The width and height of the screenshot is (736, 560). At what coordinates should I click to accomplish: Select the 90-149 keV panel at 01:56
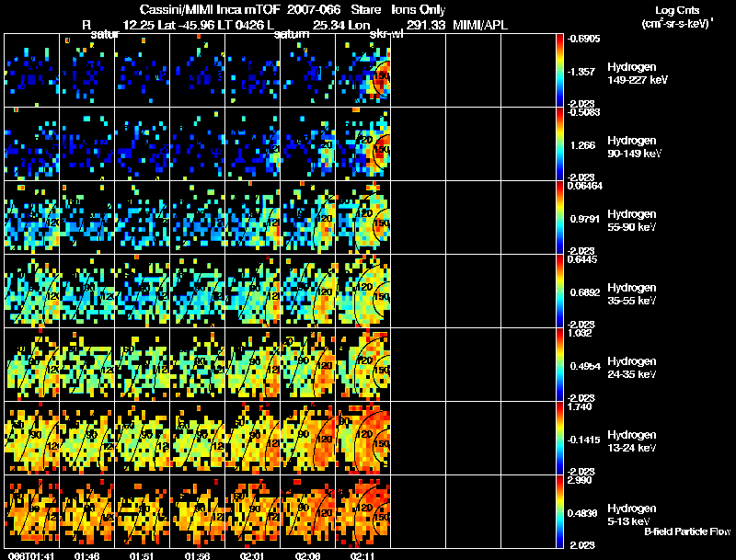197,144
